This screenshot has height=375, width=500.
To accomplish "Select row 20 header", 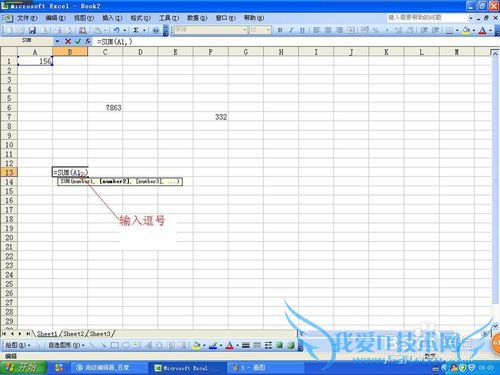I will tap(9, 238).
